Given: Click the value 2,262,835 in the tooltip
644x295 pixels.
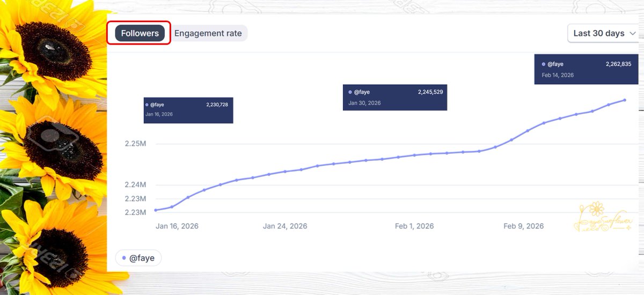Looking at the screenshot, I should (618, 64).
